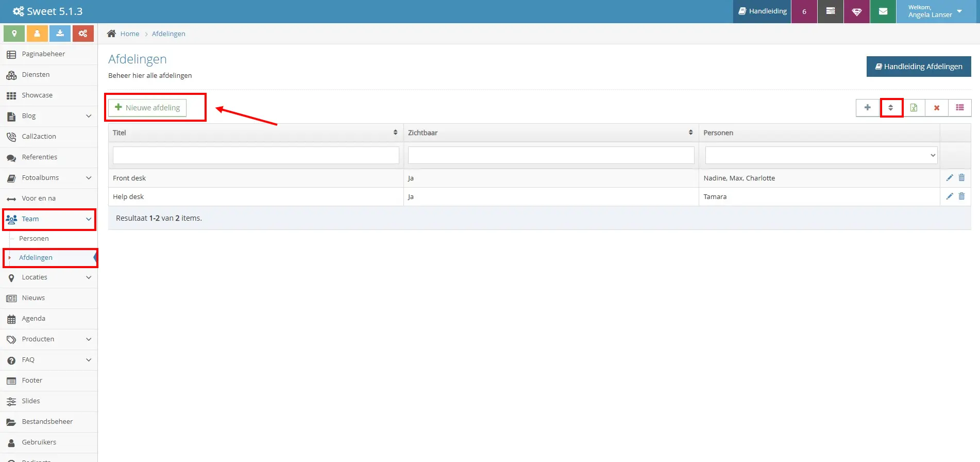Export table with the Excel icon
Viewport: 980px width, 462px height.
(914, 108)
